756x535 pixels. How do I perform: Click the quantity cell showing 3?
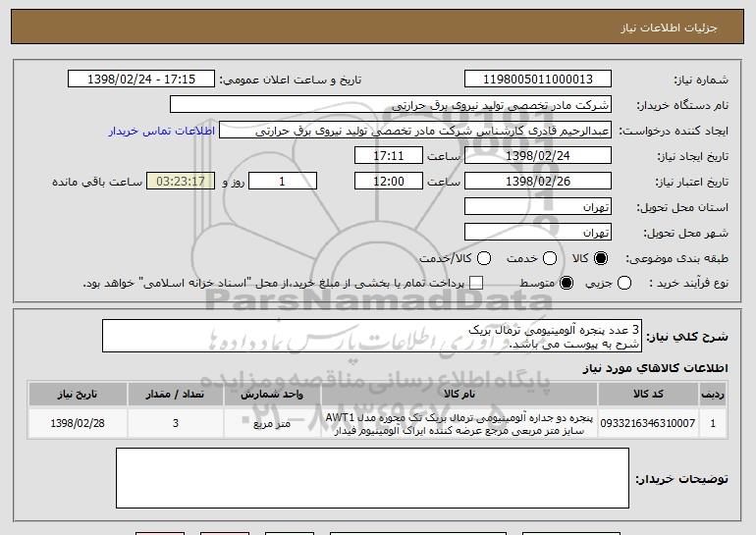pyautogui.click(x=175, y=423)
